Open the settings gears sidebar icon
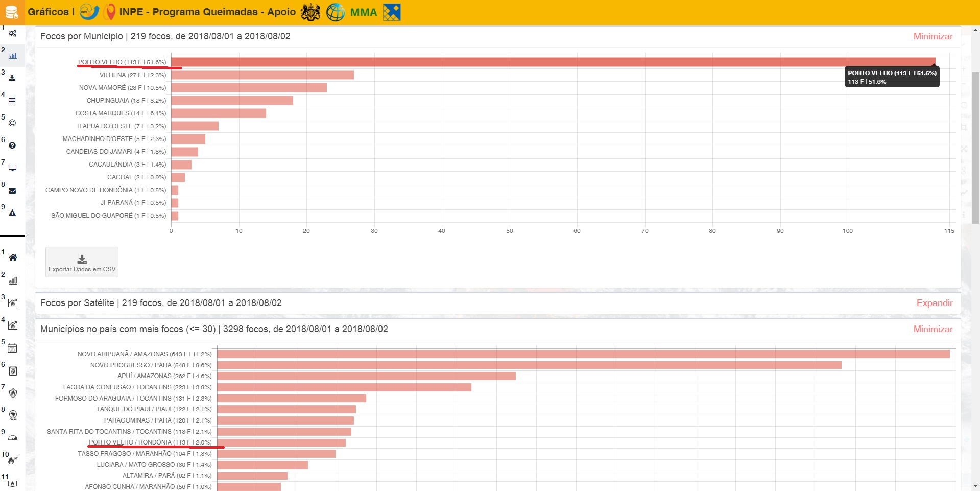This screenshot has height=491, width=980. pos(13,33)
